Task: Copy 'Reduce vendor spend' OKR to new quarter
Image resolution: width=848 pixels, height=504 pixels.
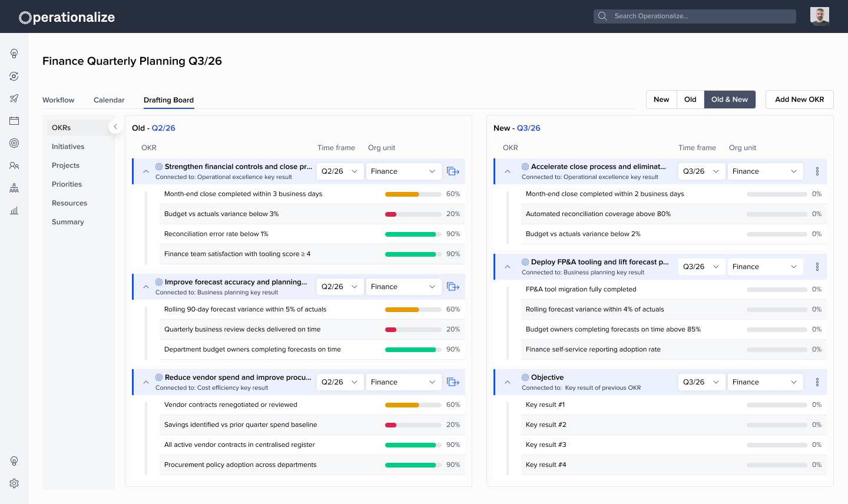Action: point(453,382)
